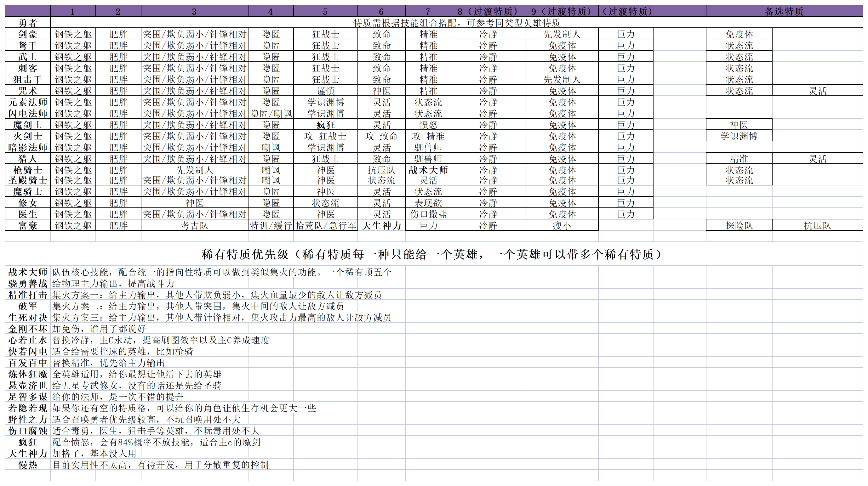Select the 富豪 row label

(x=28, y=225)
